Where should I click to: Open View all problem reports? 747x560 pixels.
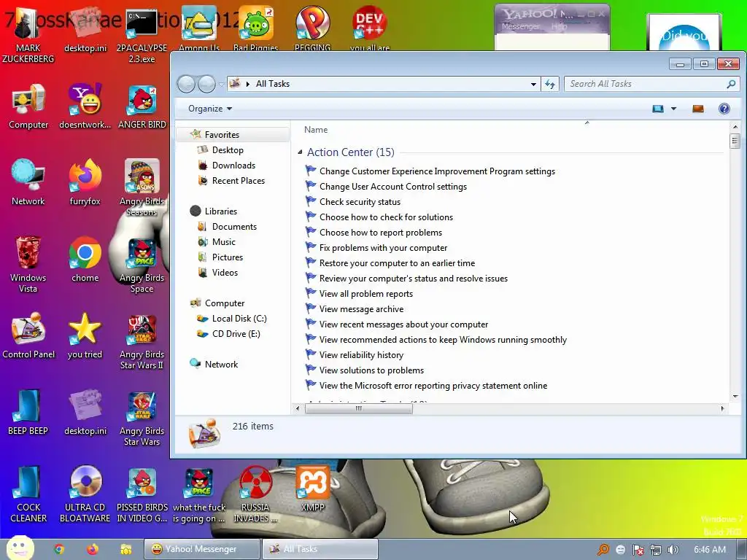(366, 294)
